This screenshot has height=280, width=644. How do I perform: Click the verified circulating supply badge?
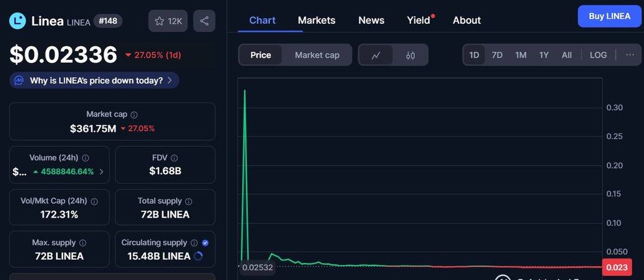point(205,243)
